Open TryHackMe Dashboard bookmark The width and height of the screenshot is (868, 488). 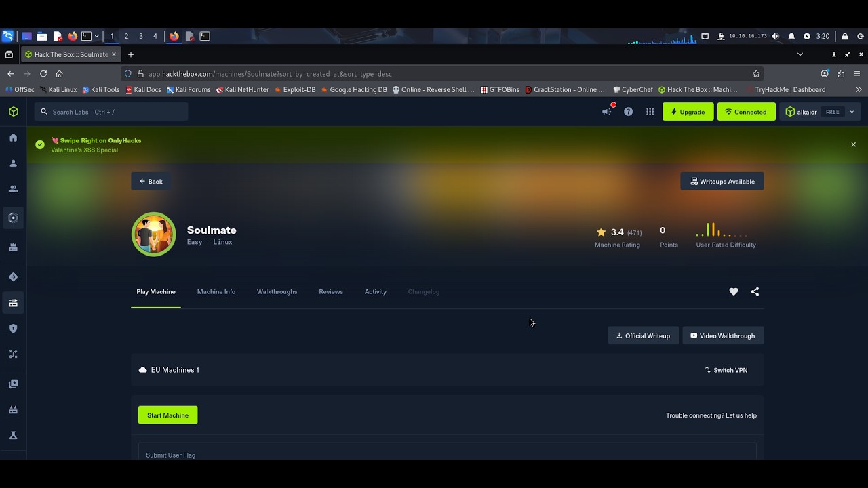tap(785, 89)
